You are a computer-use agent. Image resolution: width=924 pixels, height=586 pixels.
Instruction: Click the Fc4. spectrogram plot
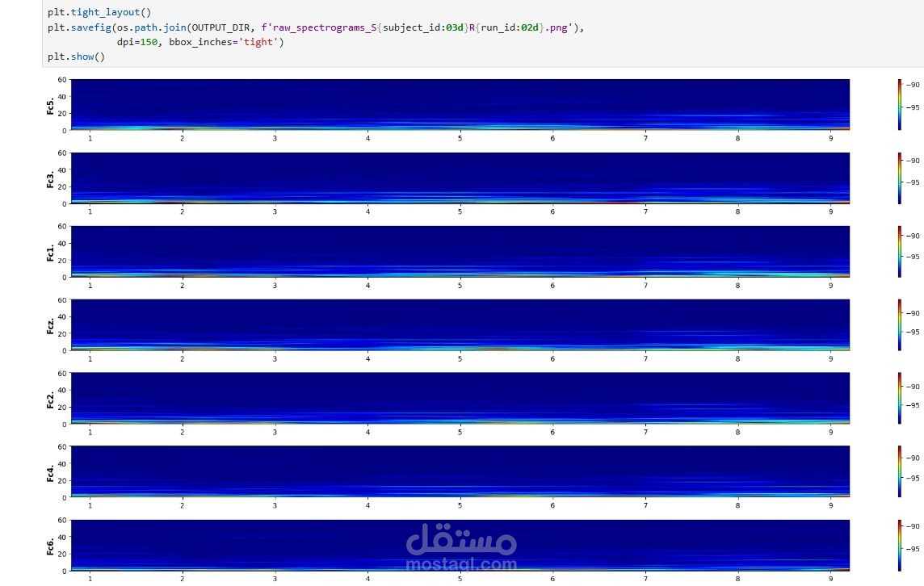point(460,471)
